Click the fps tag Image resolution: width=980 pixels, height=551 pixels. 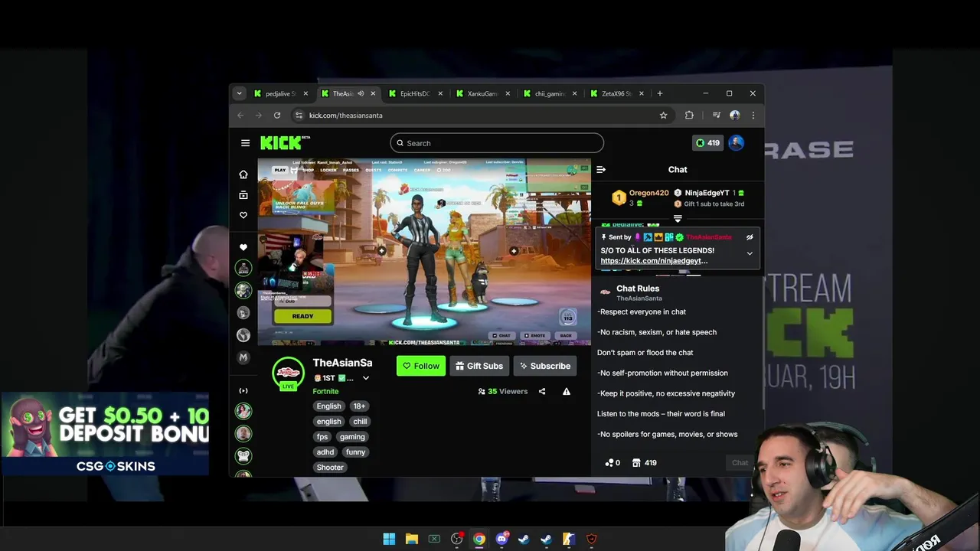322,437
